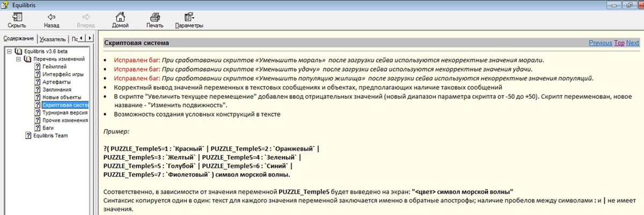Follow the Previous link
Image resolution: width=644 pixels, height=215 pixels.
[x=601, y=43]
